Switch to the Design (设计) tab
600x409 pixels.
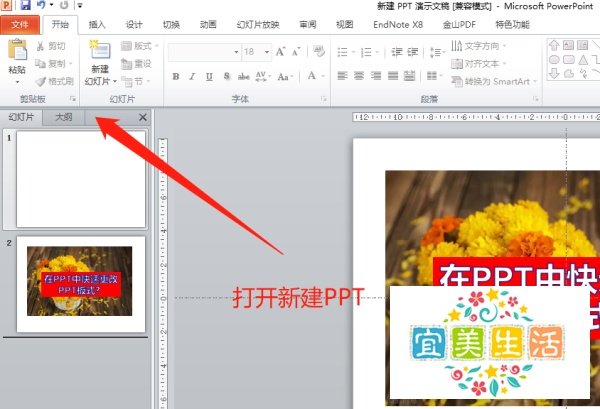point(134,25)
